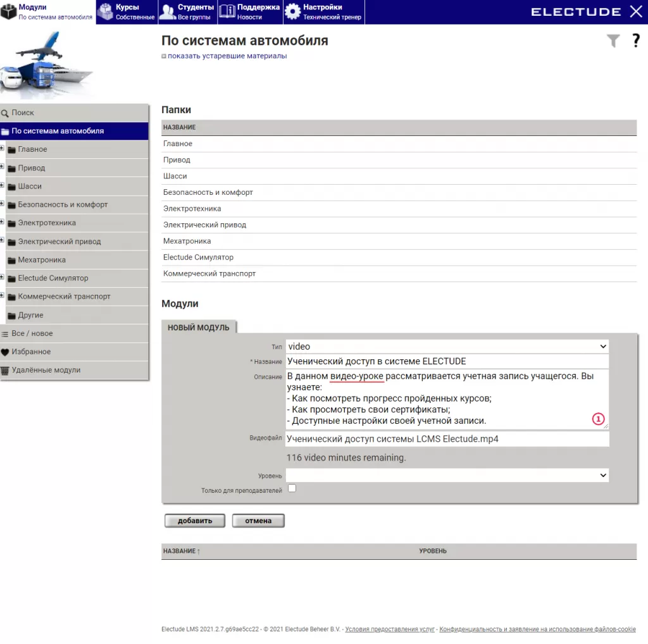
Task: Click the filter funnel icon
Action: (613, 42)
